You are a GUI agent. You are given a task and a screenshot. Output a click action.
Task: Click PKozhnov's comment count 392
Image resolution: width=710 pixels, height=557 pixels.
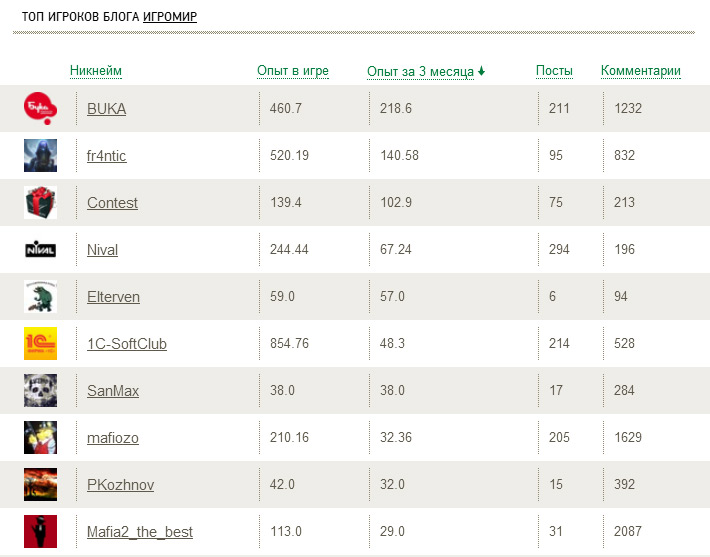click(x=624, y=485)
